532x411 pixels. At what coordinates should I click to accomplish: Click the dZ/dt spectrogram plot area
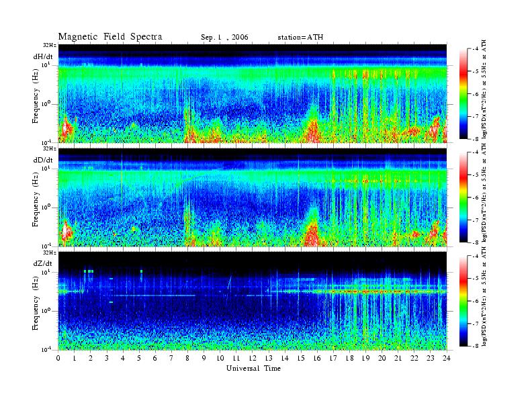(x=253, y=301)
